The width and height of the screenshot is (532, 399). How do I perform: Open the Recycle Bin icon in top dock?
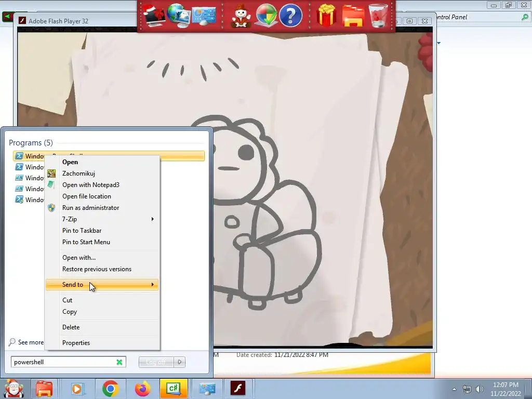(378, 16)
